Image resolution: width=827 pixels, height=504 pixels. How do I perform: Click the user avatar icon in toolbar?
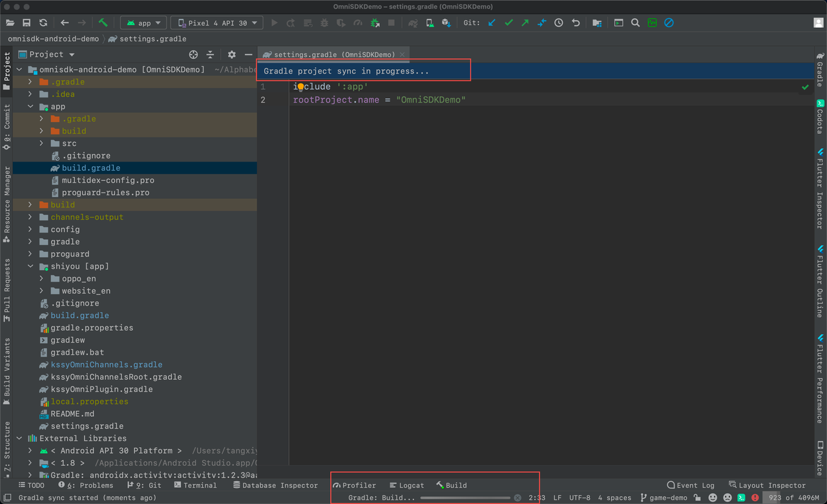[818, 23]
